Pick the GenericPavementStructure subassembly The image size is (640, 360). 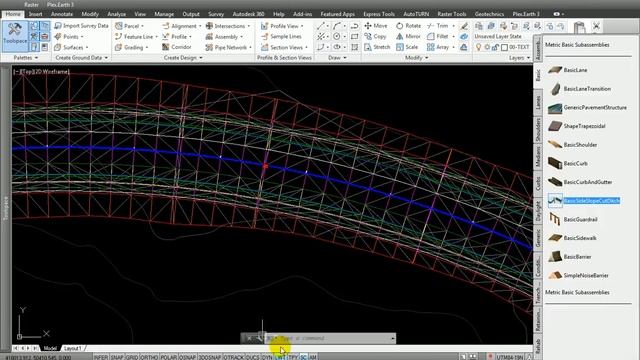[587, 108]
